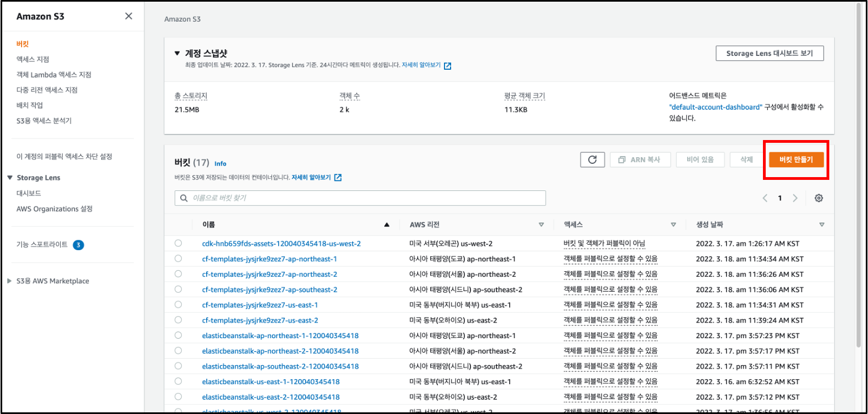Click the Amazon S3 breadcrumb
Image resolution: width=868 pixels, height=414 pixels.
point(182,19)
